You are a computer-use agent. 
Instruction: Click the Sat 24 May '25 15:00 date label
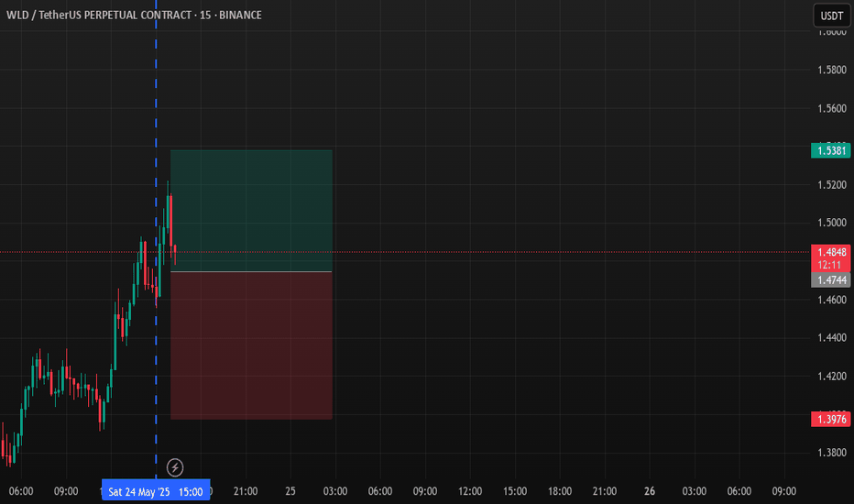pyautogui.click(x=156, y=491)
